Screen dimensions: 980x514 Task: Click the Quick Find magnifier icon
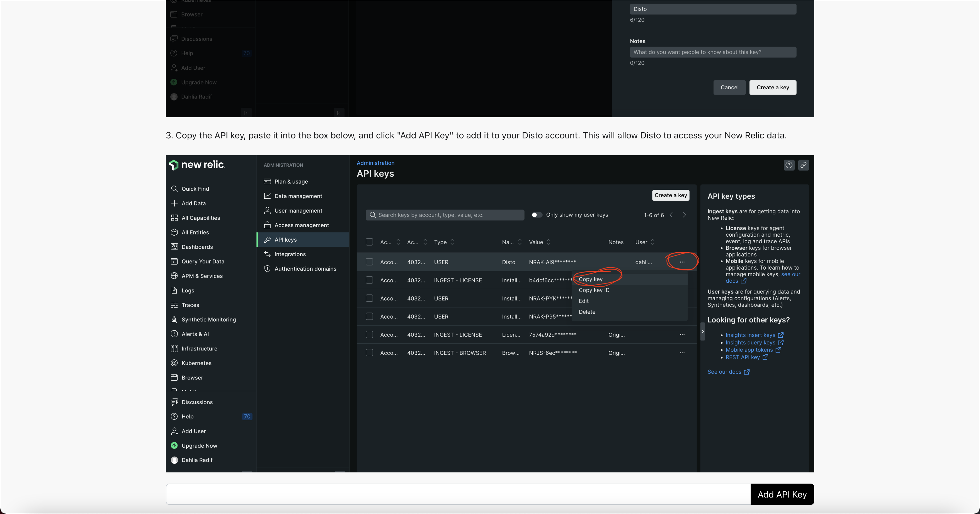[174, 189]
